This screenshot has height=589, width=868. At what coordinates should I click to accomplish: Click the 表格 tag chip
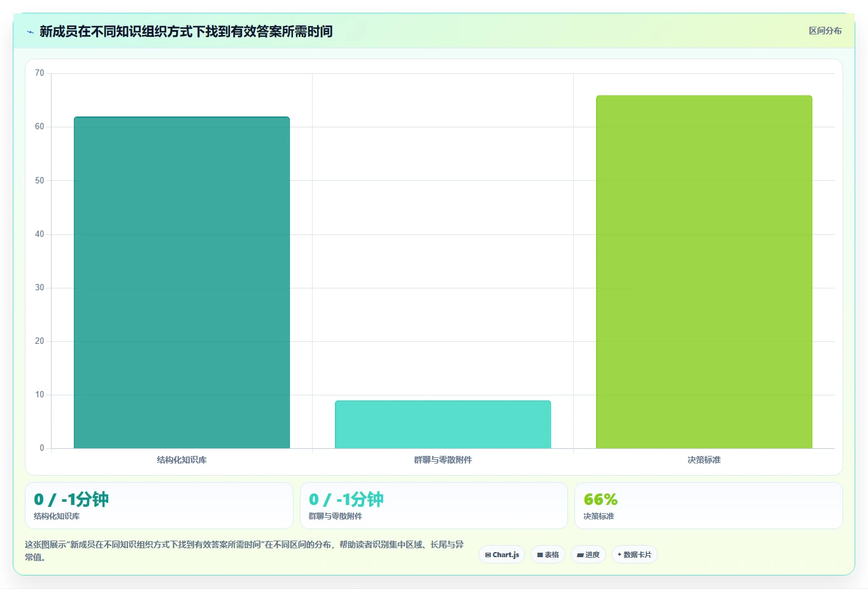click(x=548, y=555)
